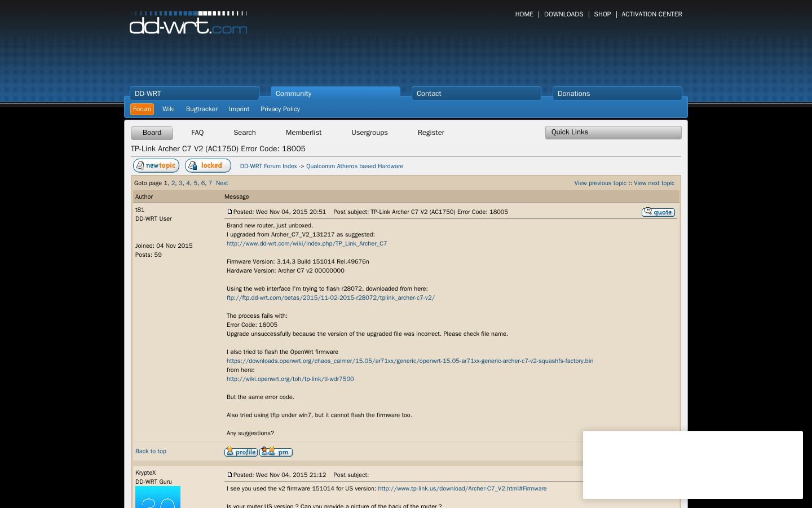Open the tp-link.us Archer-C7_V2 firmware link
The width and height of the screenshot is (812, 508).
click(462, 488)
